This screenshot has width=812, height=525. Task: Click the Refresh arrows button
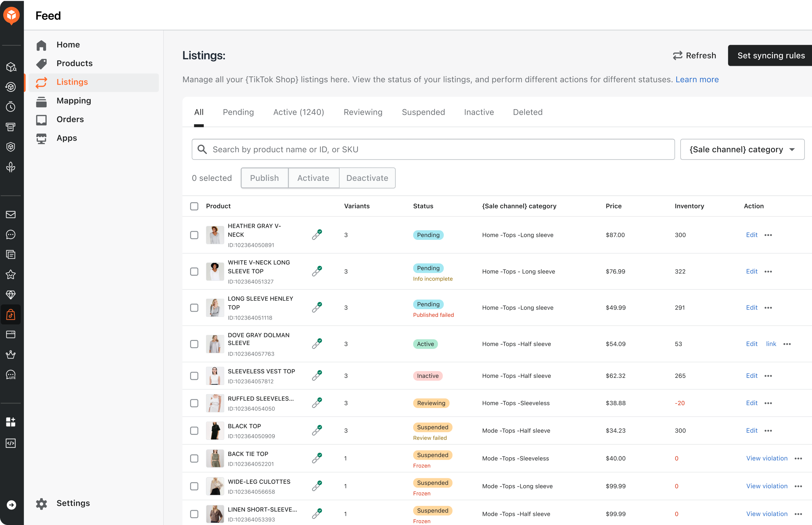coord(694,55)
